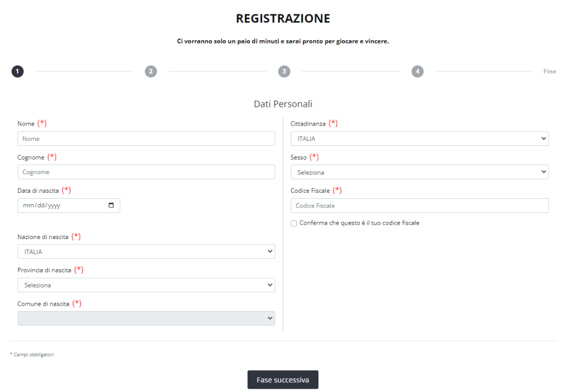Click inside the Nome text field
Viewport: 564px width, 392px height.
pos(146,138)
